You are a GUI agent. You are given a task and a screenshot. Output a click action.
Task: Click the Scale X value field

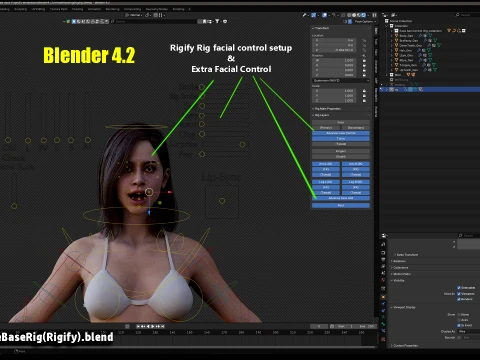tap(333, 91)
